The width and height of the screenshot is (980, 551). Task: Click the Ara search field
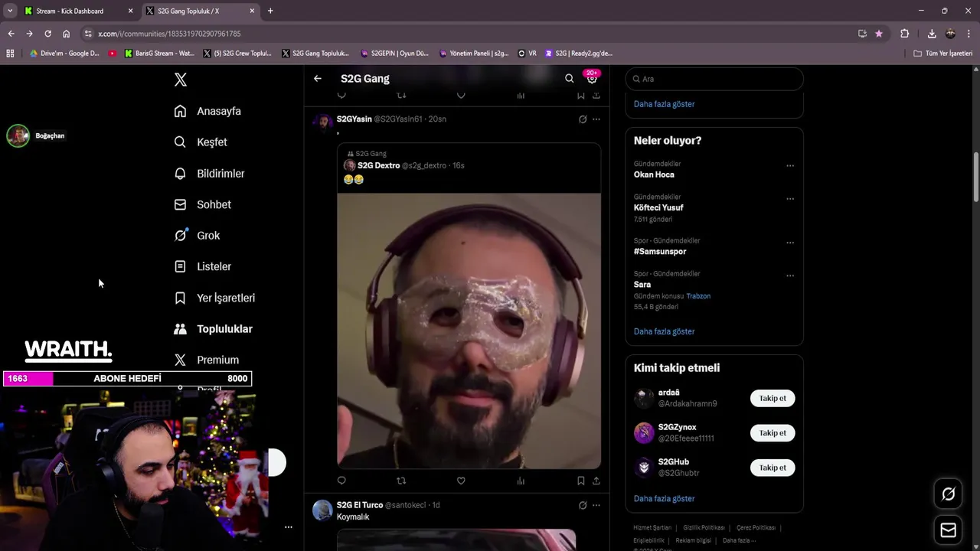714,79
